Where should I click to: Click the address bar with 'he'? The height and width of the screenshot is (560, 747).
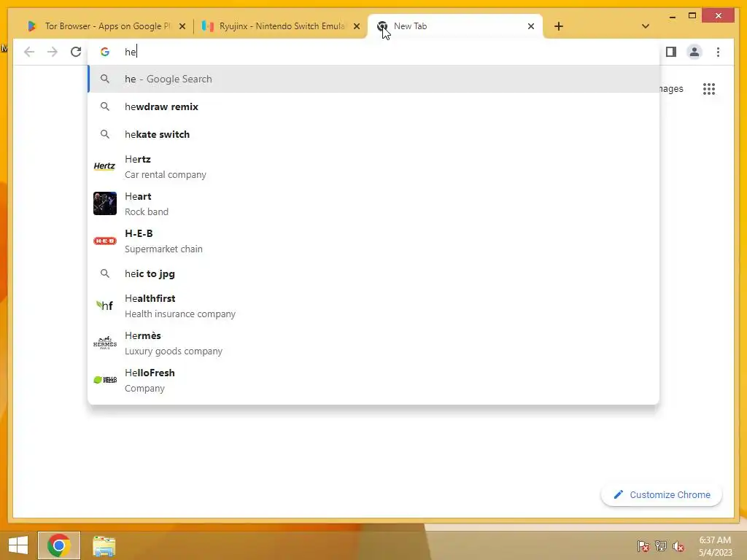pyautogui.click(x=373, y=52)
